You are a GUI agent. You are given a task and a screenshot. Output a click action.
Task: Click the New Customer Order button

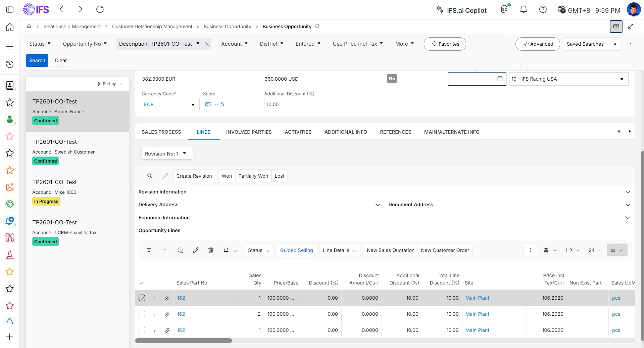point(445,250)
